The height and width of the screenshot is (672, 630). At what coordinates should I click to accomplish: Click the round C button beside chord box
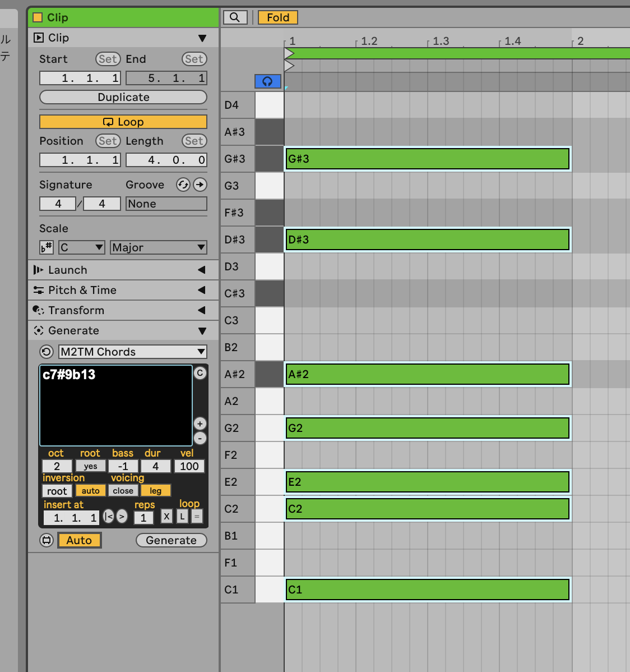(200, 373)
